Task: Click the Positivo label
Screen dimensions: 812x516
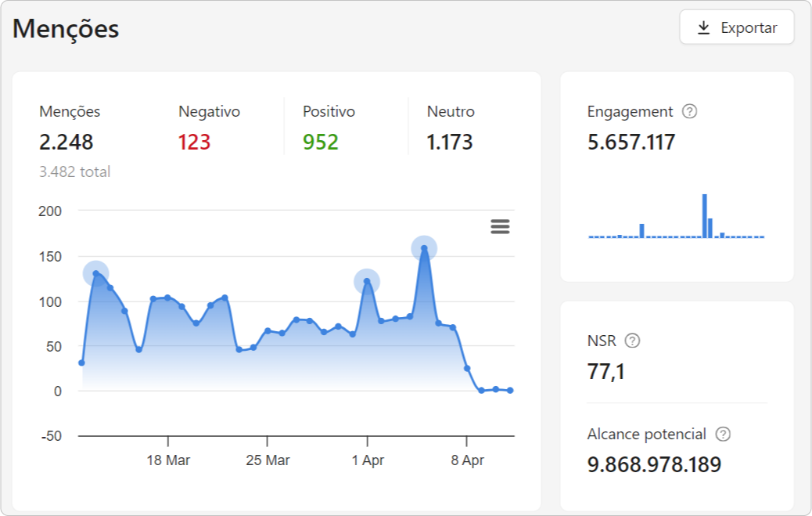Action: [329, 111]
